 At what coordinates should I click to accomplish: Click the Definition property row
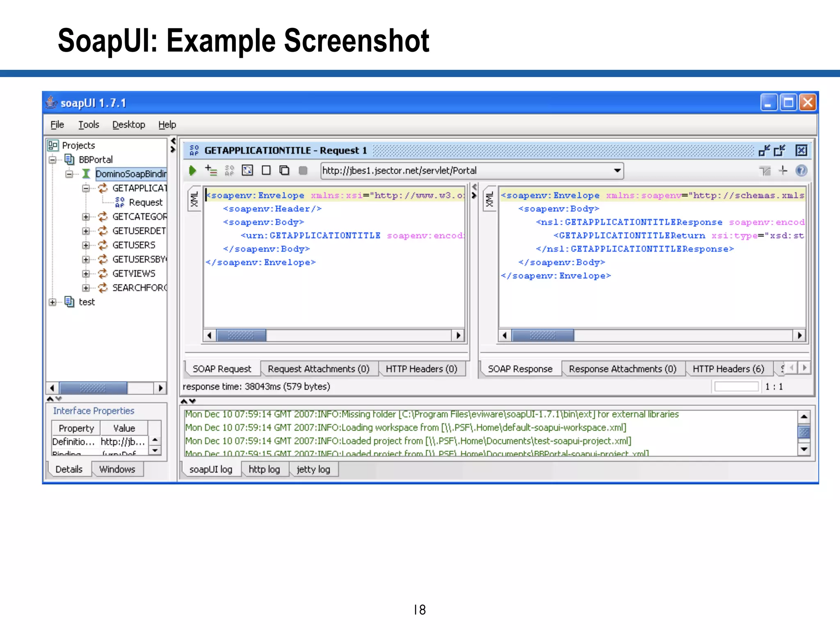point(99,442)
